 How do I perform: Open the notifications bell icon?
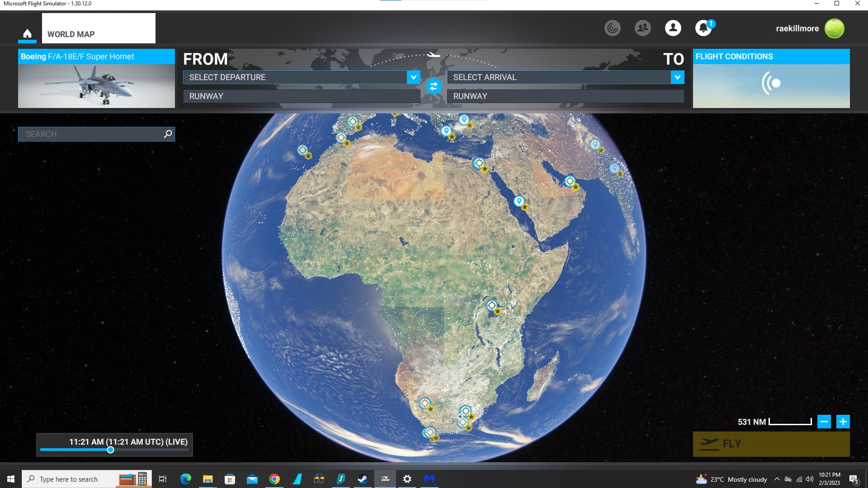point(703,28)
